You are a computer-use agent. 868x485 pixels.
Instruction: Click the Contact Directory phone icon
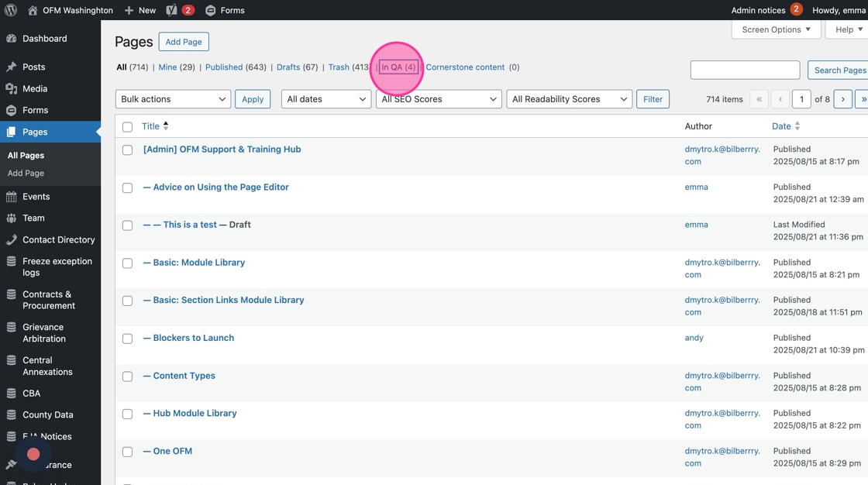tap(11, 239)
